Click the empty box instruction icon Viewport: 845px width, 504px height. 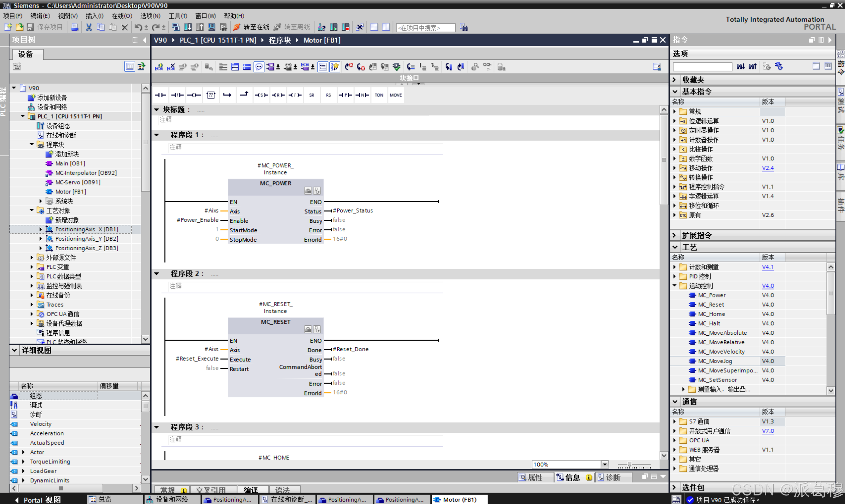coord(211,95)
